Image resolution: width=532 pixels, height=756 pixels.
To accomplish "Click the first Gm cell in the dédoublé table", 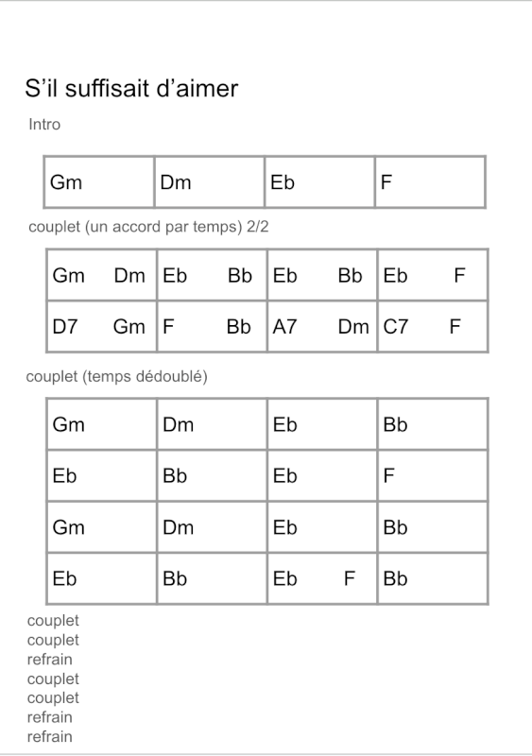I will [102, 424].
